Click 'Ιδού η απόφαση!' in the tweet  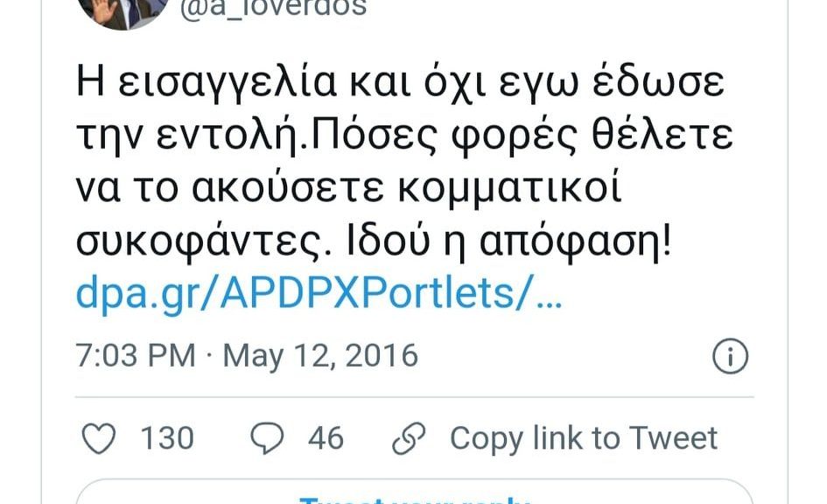pyautogui.click(x=509, y=243)
